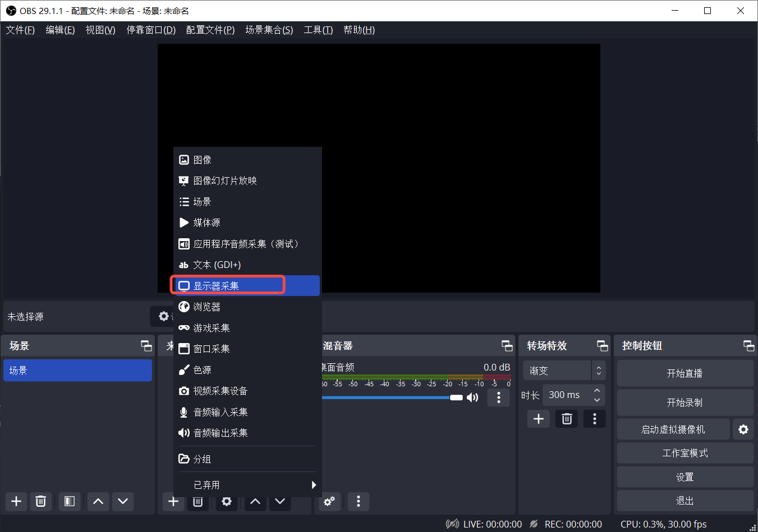This screenshot has width=758, height=532.
Task: Open audio mixer options via three-dot icon
Action: coord(498,397)
